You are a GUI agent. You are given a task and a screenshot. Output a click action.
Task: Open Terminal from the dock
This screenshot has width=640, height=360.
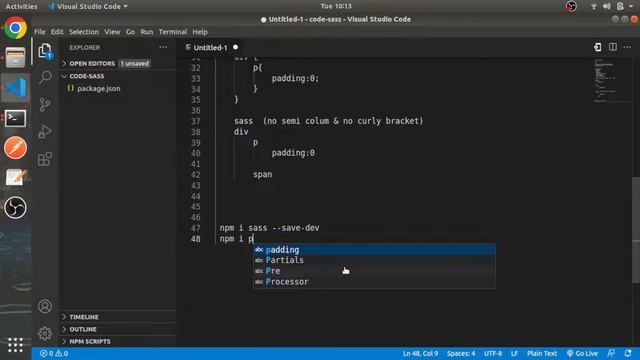pos(16,118)
